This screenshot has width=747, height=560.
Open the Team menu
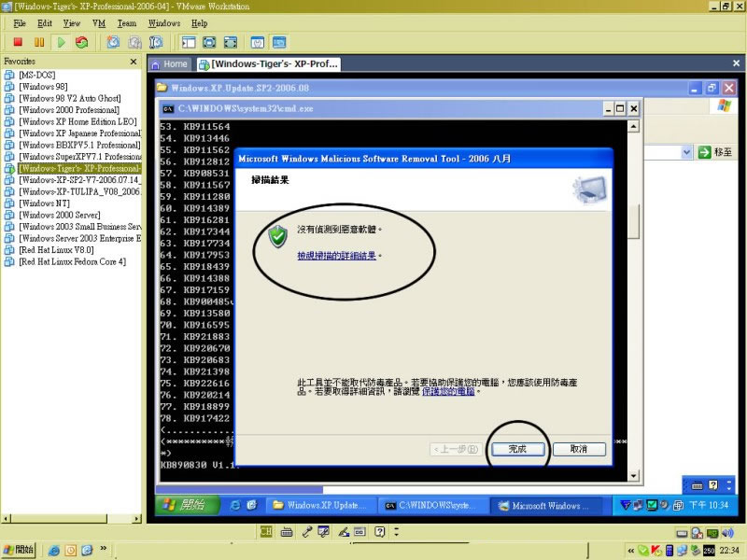tap(127, 23)
